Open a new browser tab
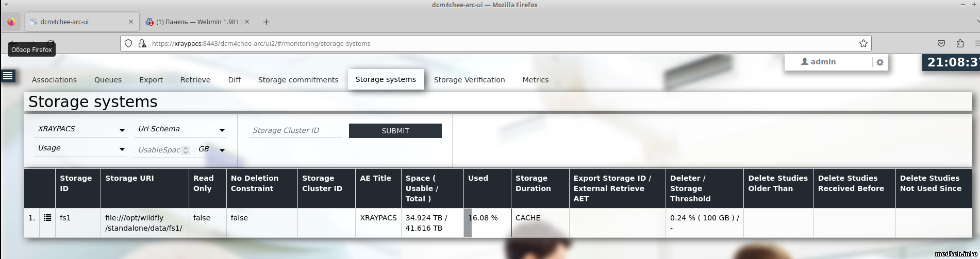The width and height of the screenshot is (980, 259). point(266,22)
